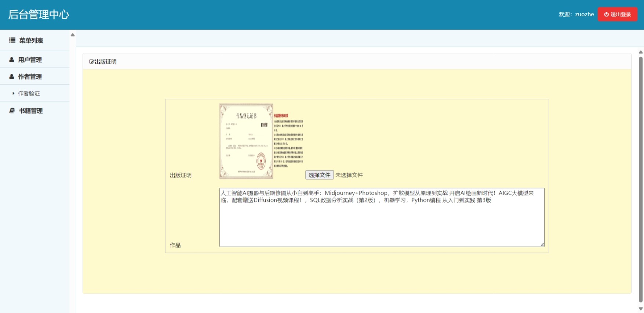This screenshot has height=313, width=644.
Task: Open the 作品登记证书 certificate thumbnail
Action: (x=246, y=141)
